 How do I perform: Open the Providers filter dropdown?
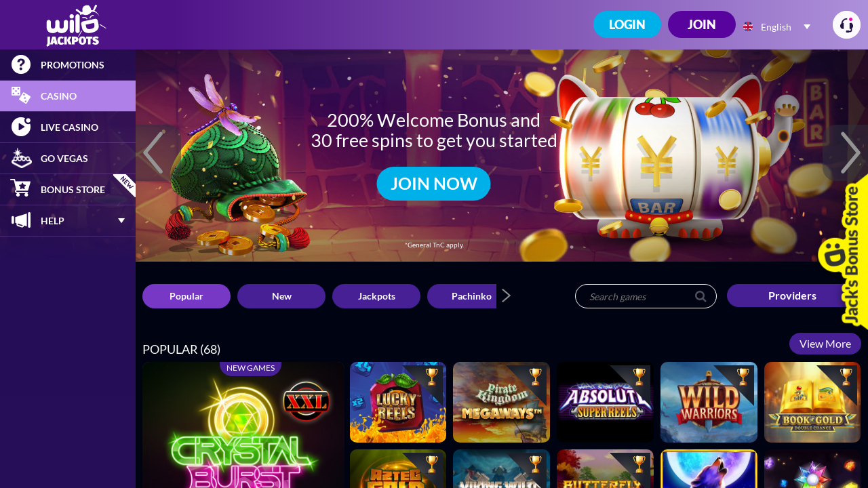click(x=792, y=296)
